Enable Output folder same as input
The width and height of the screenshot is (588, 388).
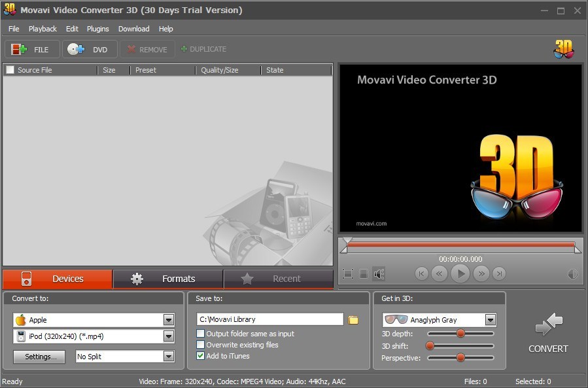[x=201, y=334]
